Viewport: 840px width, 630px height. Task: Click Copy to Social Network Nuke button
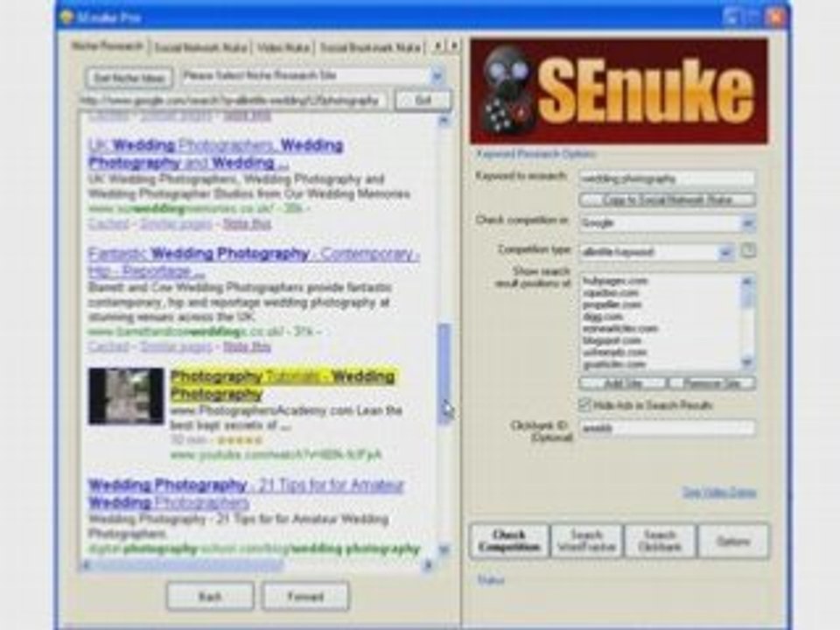(667, 199)
